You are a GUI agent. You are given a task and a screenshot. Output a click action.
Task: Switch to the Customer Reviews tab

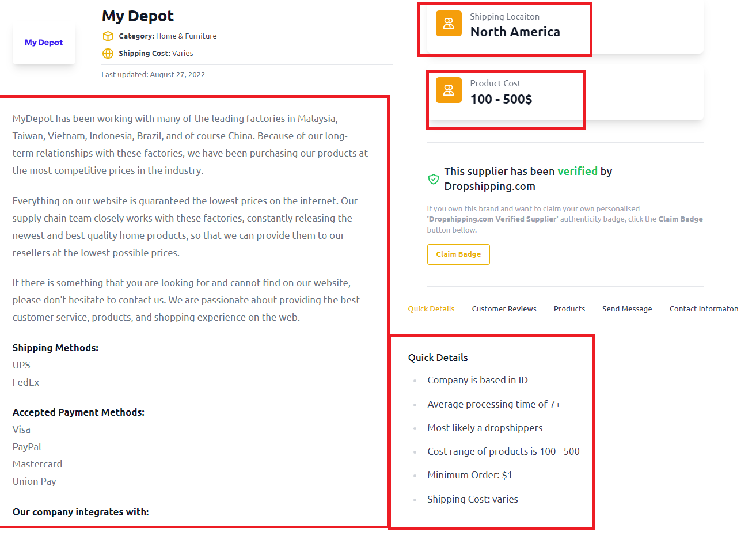pyautogui.click(x=504, y=309)
